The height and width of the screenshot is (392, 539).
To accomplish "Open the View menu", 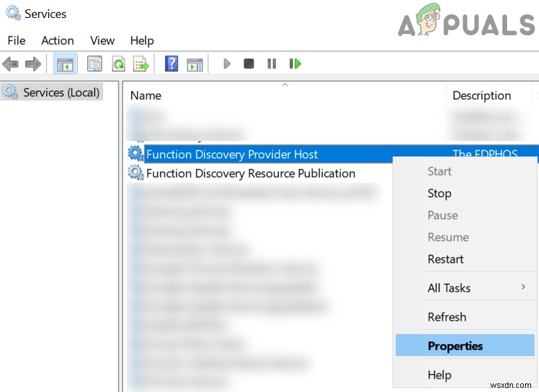I will (102, 41).
